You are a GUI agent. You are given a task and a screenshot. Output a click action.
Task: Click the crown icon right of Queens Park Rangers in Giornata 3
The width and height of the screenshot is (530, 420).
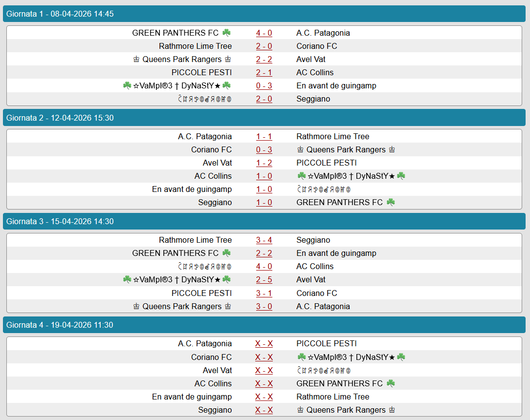228,307
